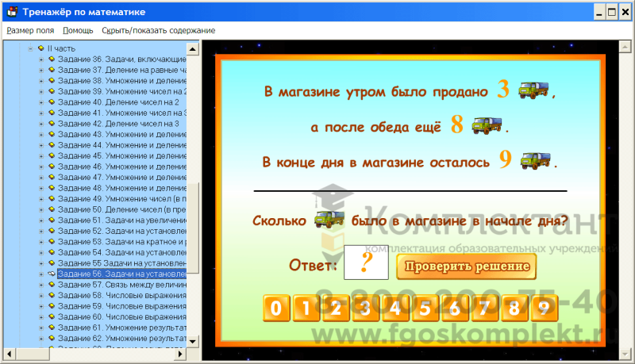Open Задание 42. Деление чисел на 3
This screenshot has height=364, width=635.
click(x=118, y=124)
